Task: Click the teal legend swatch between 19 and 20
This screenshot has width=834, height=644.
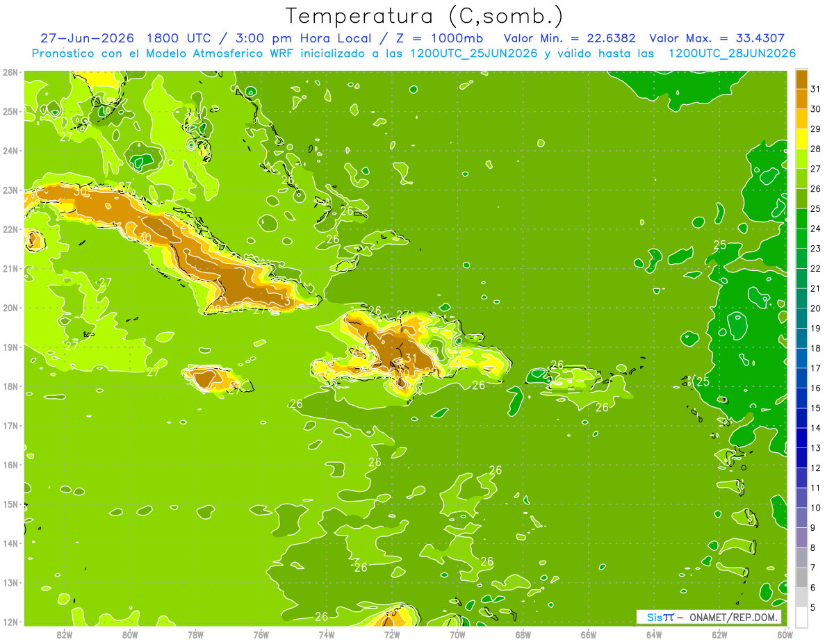Action: click(x=801, y=318)
